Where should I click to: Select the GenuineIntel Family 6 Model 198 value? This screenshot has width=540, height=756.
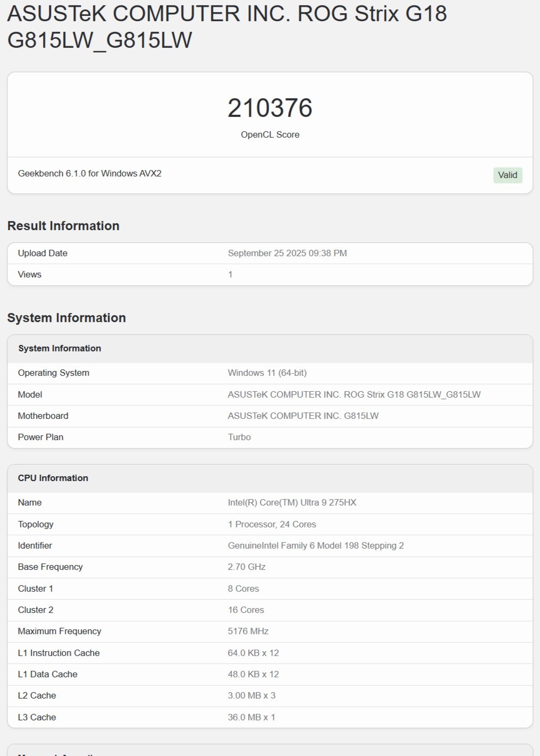click(x=316, y=545)
